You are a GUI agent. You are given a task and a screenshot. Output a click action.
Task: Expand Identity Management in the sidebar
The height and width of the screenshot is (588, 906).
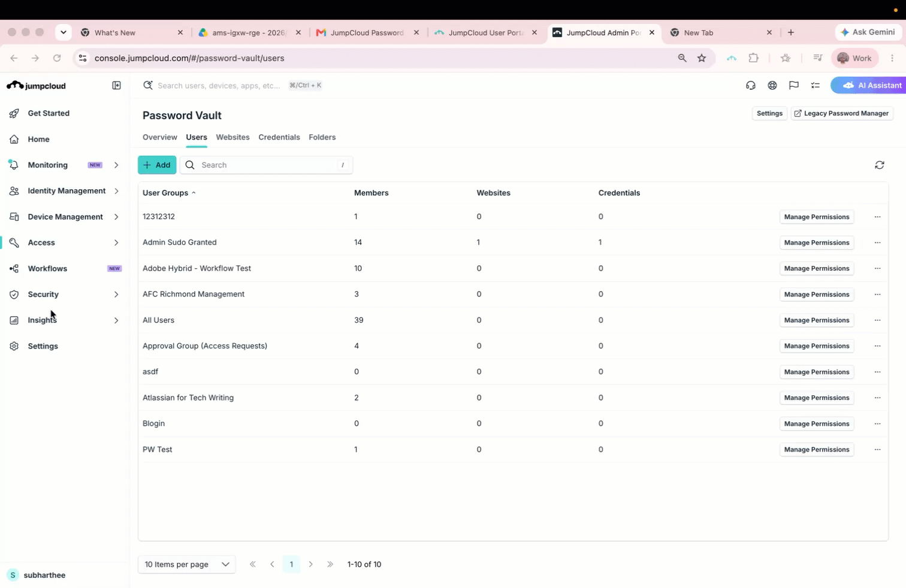click(116, 191)
